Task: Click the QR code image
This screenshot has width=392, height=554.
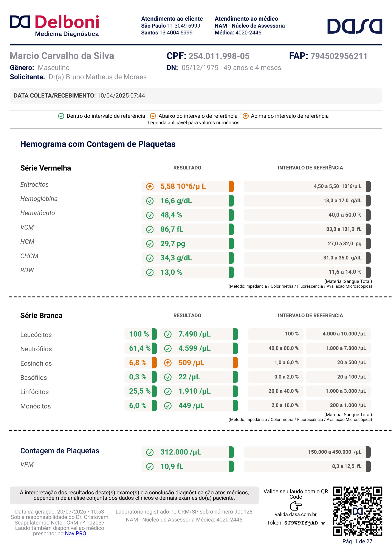Action: click(358, 511)
